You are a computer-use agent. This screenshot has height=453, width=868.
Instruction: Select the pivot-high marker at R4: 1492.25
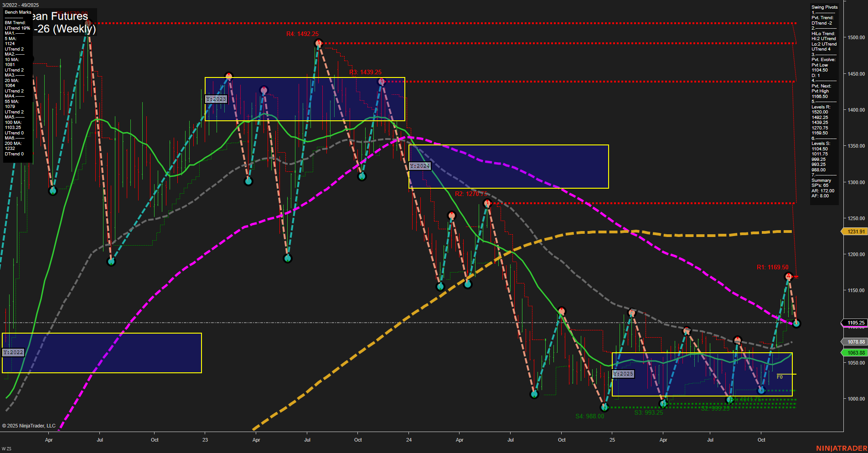[319, 43]
